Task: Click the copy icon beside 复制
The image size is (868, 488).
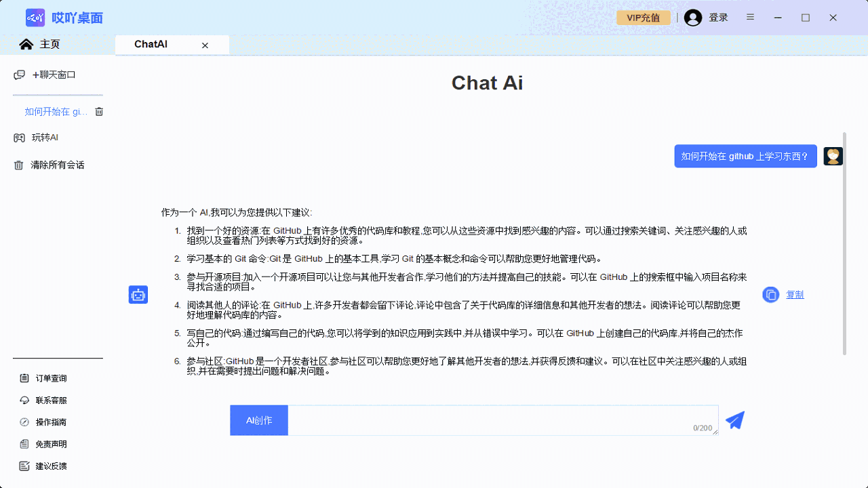Action: pyautogui.click(x=770, y=295)
